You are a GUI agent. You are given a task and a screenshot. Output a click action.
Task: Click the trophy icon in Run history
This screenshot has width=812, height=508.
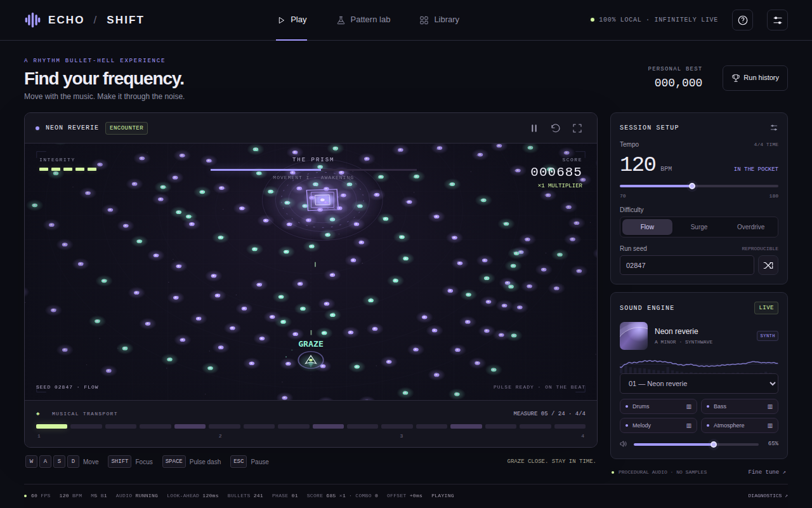(x=736, y=78)
